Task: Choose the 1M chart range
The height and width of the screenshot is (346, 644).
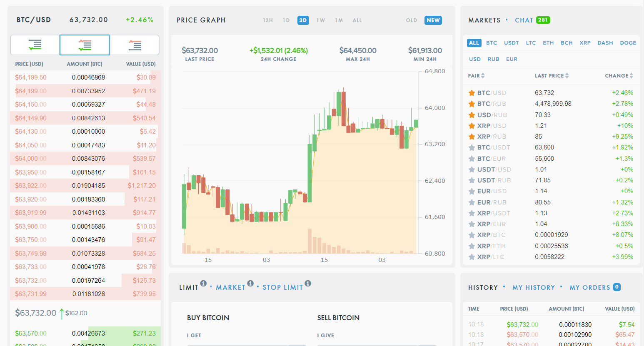Action: [x=339, y=20]
